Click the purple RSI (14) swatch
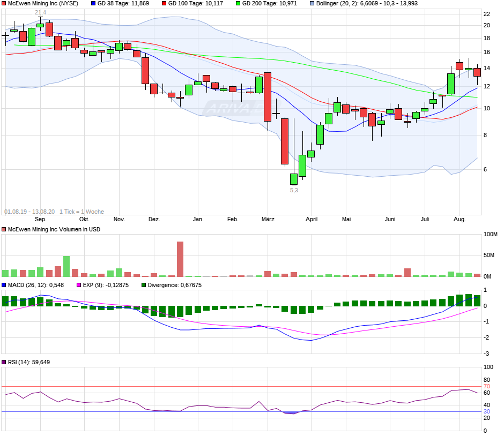 click(4, 362)
